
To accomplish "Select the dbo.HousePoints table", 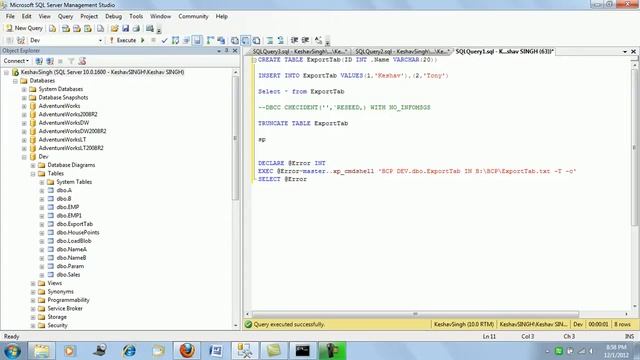I will (78, 233).
